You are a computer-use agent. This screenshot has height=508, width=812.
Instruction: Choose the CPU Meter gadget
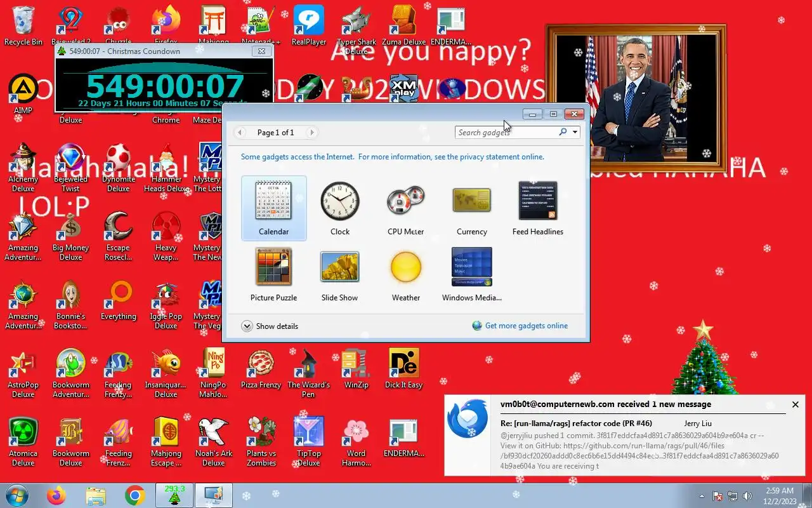pyautogui.click(x=406, y=208)
